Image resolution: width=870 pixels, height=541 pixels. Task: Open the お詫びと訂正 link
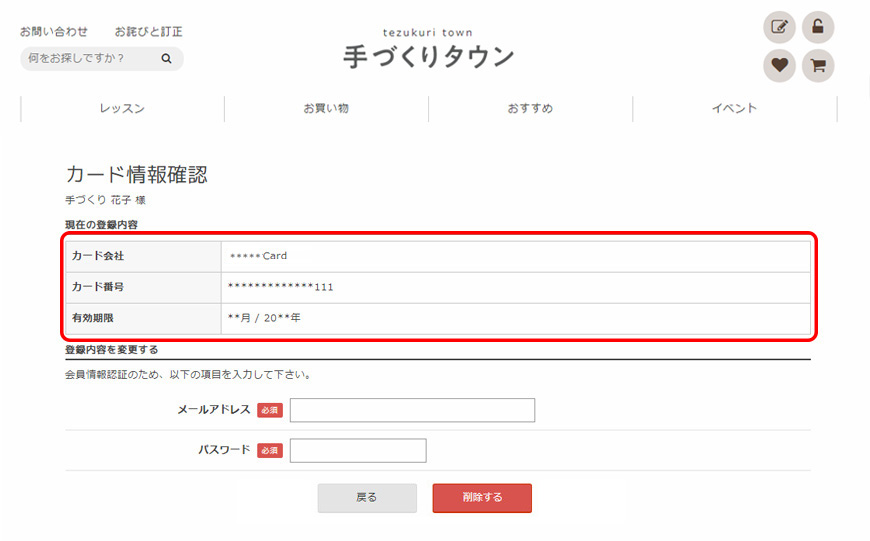[148, 32]
